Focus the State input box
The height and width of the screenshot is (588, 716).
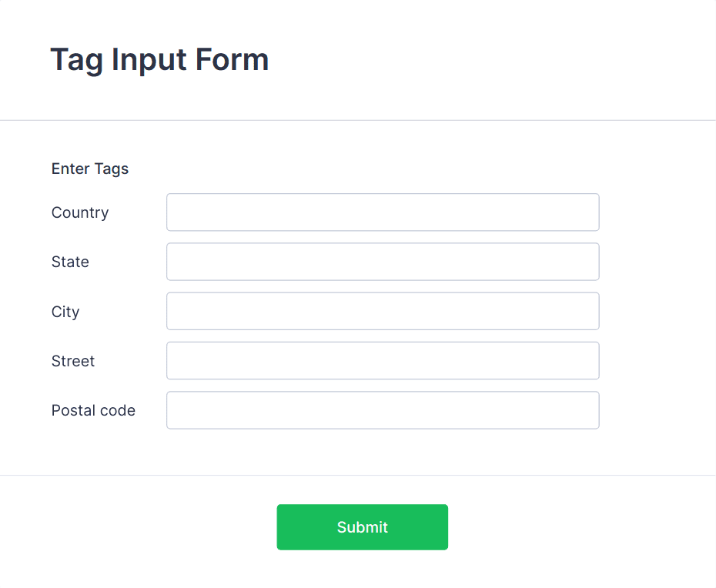(x=383, y=262)
